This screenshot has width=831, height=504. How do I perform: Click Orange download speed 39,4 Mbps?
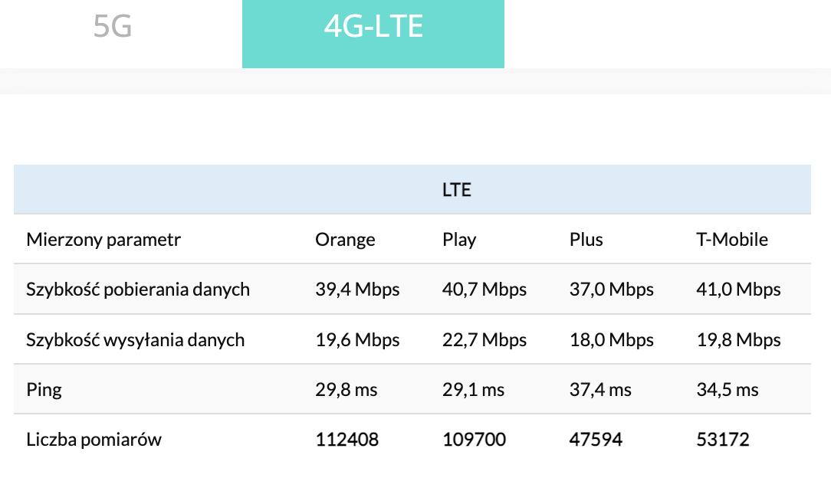click(357, 290)
